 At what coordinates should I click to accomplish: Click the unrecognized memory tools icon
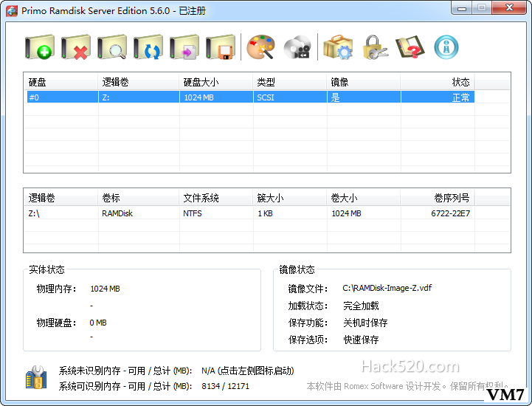tap(36, 377)
